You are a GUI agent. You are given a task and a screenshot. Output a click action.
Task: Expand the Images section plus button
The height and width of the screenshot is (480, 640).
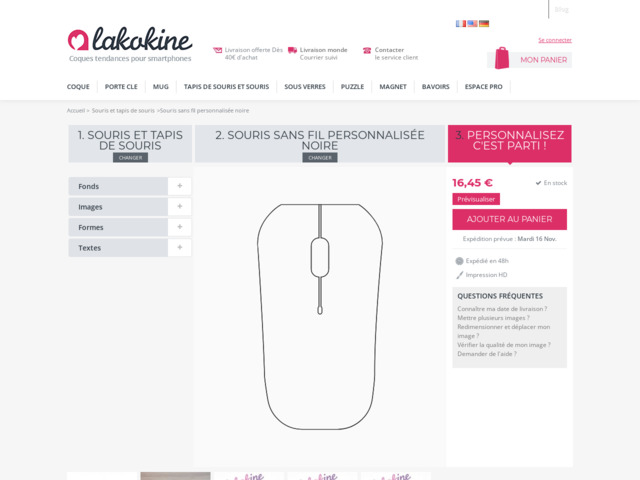click(x=180, y=207)
